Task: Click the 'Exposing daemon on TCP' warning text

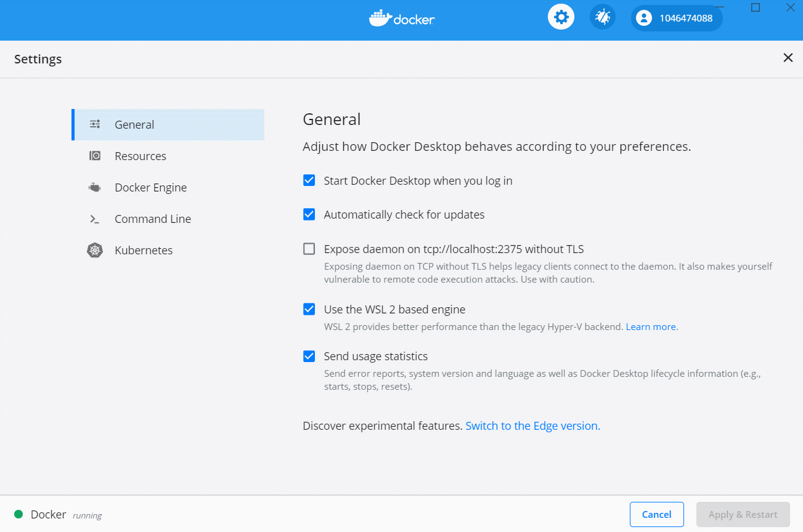Action: 548,273
